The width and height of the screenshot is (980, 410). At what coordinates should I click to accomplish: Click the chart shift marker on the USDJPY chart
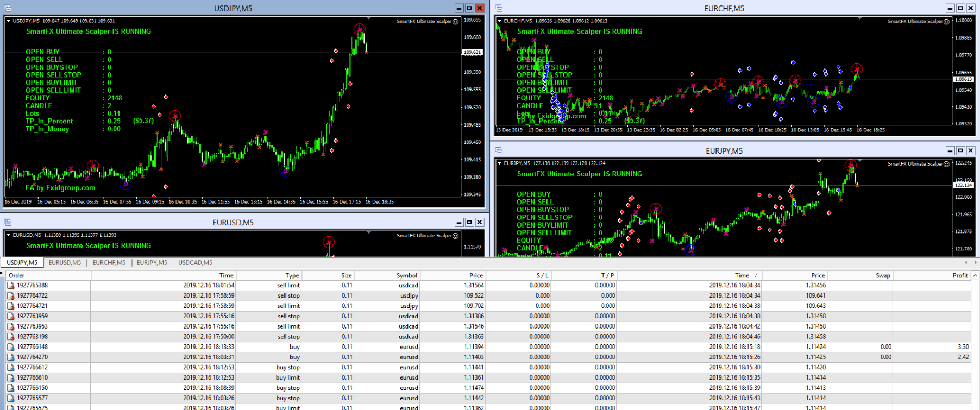[369, 19]
